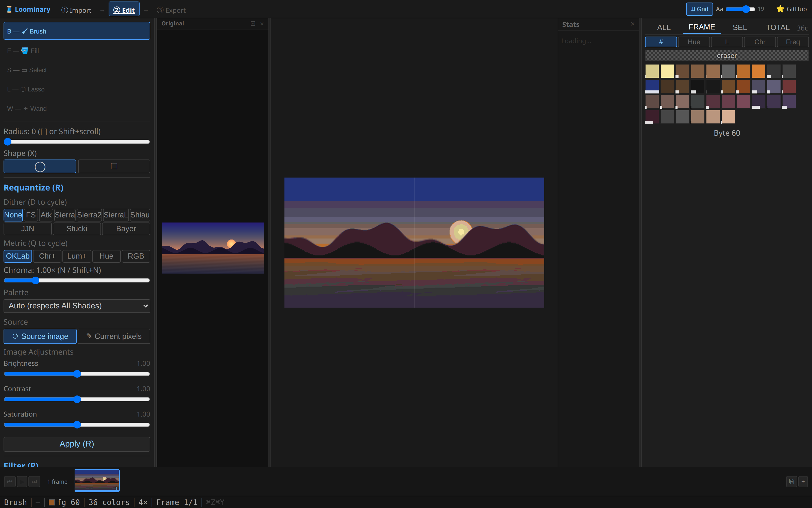
Task: Select the Brush tool
Action: coord(76,31)
